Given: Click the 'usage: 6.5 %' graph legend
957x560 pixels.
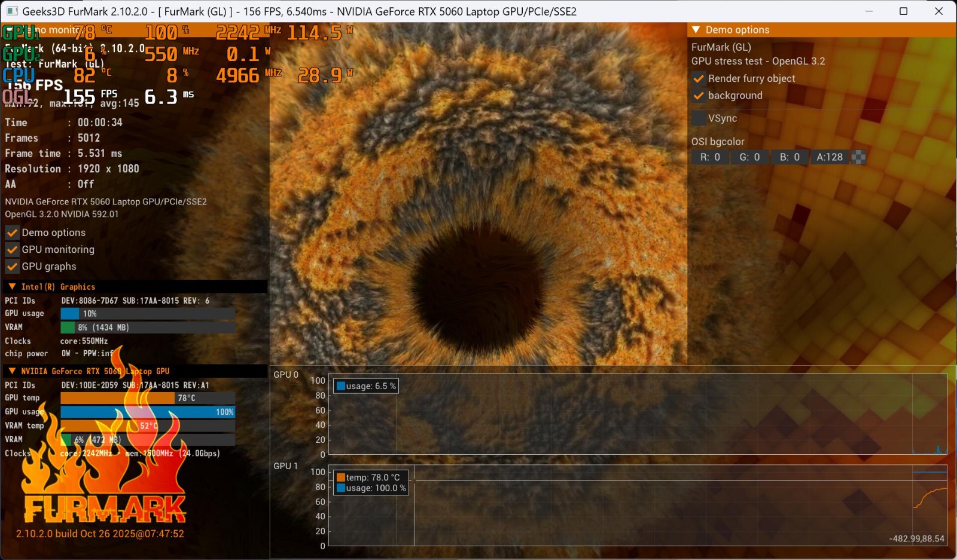Looking at the screenshot, I should (366, 386).
